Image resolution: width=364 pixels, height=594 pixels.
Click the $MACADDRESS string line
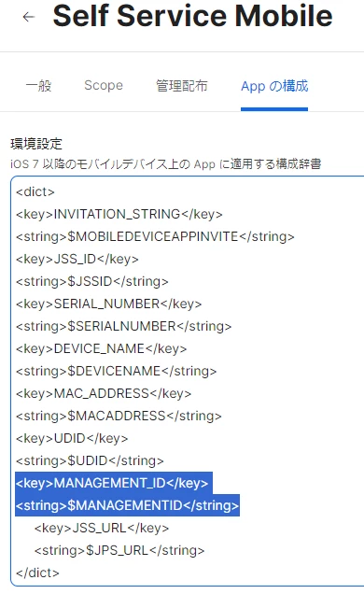119,416
